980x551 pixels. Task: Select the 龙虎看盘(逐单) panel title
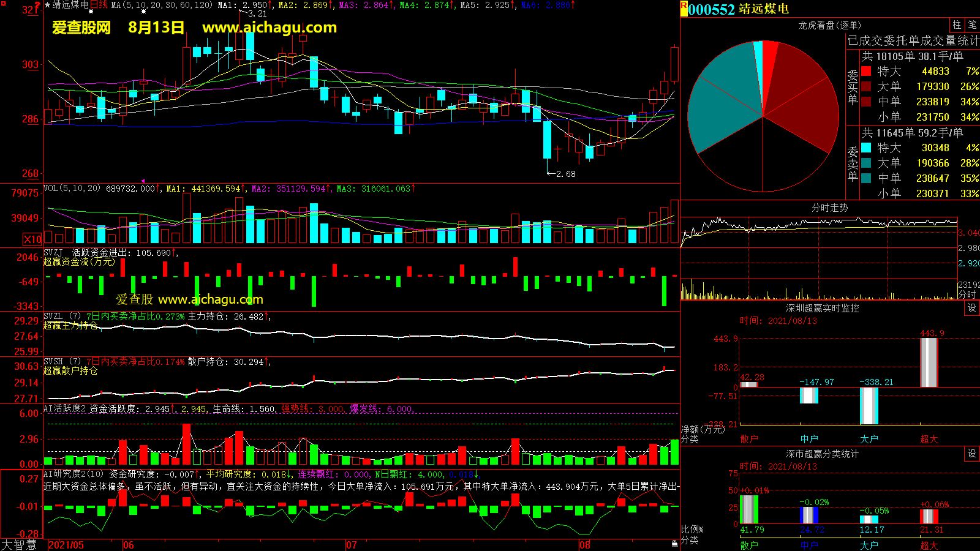coord(829,25)
